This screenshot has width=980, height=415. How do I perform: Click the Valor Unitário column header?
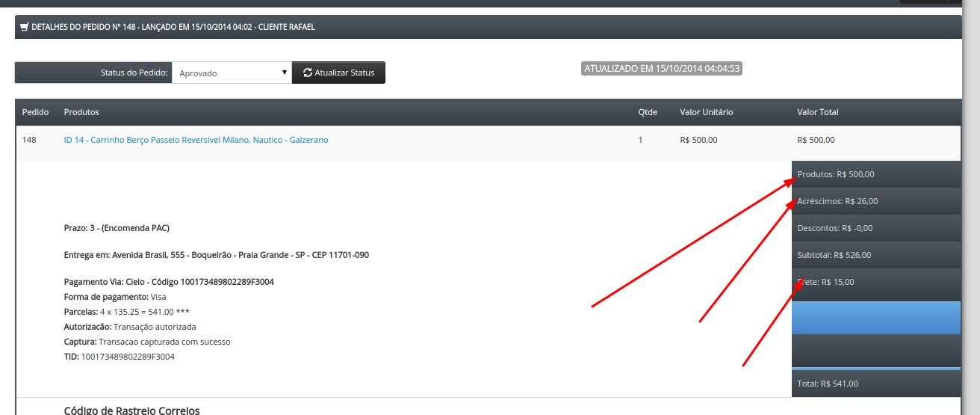707,112
